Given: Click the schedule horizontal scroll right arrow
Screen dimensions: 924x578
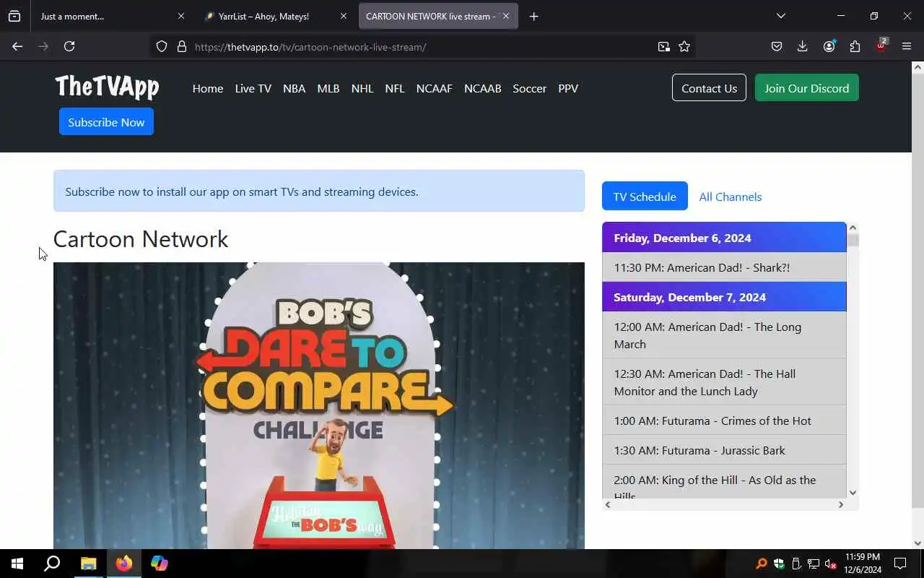Looking at the screenshot, I should 840,504.
